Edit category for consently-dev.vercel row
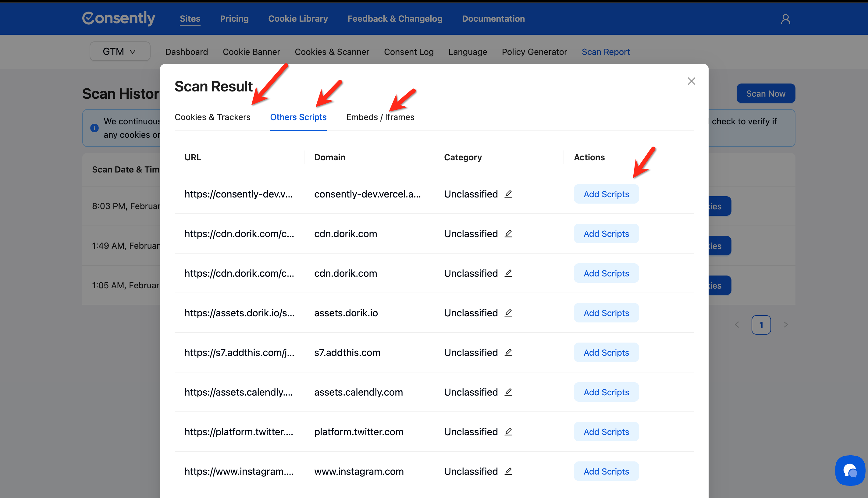 pyautogui.click(x=508, y=194)
